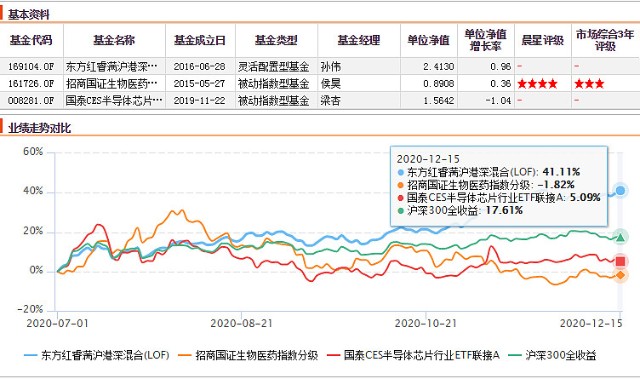The width and height of the screenshot is (640, 379).
Task: Click net value 1.5642
Action: pyautogui.click(x=439, y=101)
